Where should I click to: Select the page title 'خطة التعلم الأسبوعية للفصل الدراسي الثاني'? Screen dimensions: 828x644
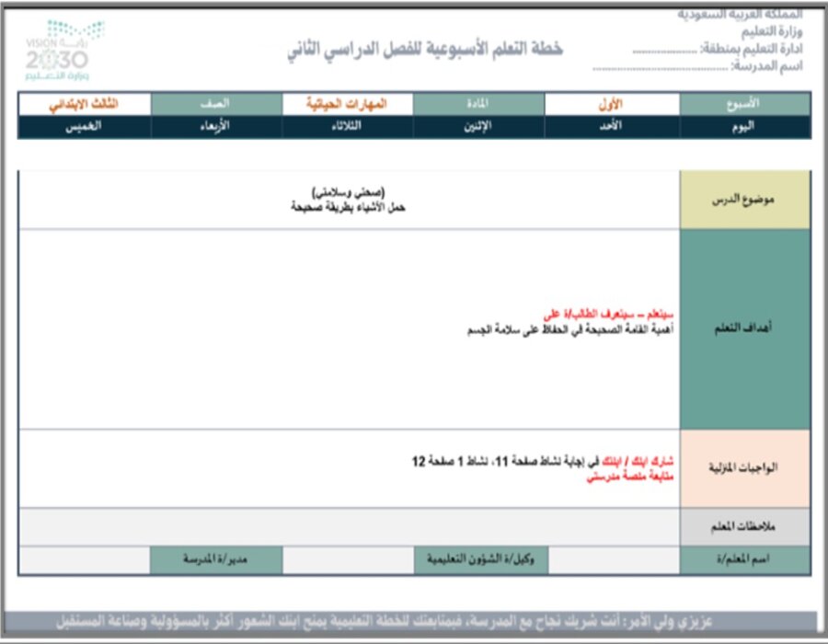click(x=425, y=49)
